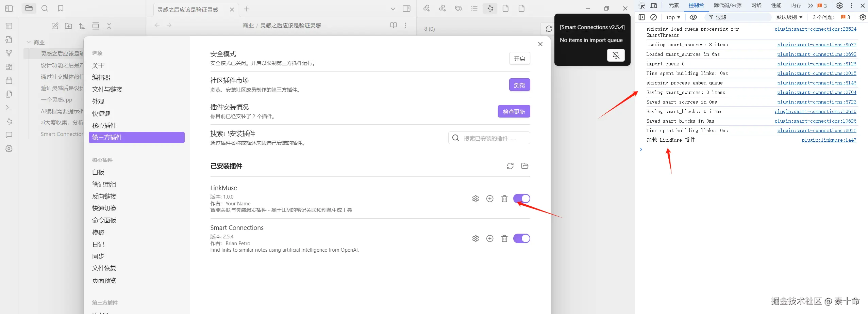Turn on safe mode with 开启

(x=519, y=59)
